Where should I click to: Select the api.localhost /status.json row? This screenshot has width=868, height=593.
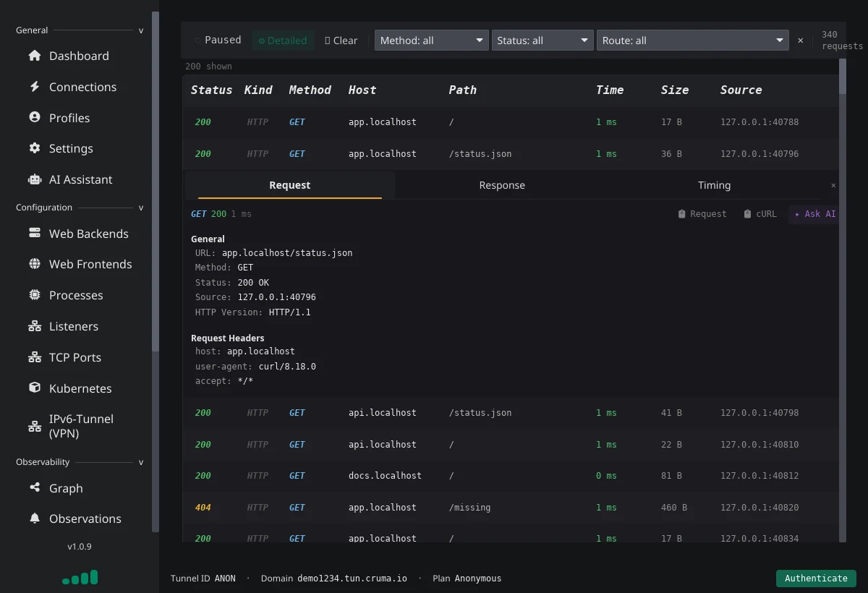click(511, 413)
